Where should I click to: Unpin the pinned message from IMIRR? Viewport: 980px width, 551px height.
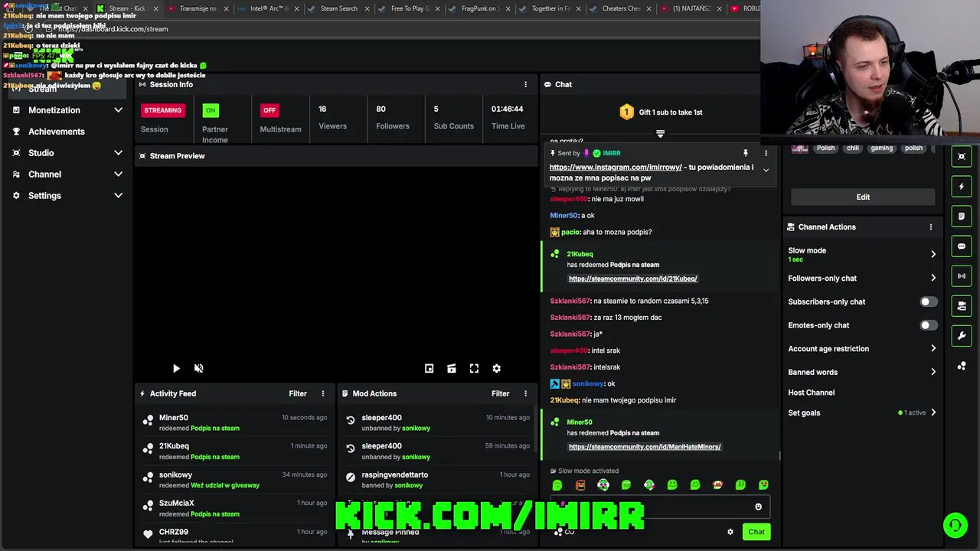[745, 153]
